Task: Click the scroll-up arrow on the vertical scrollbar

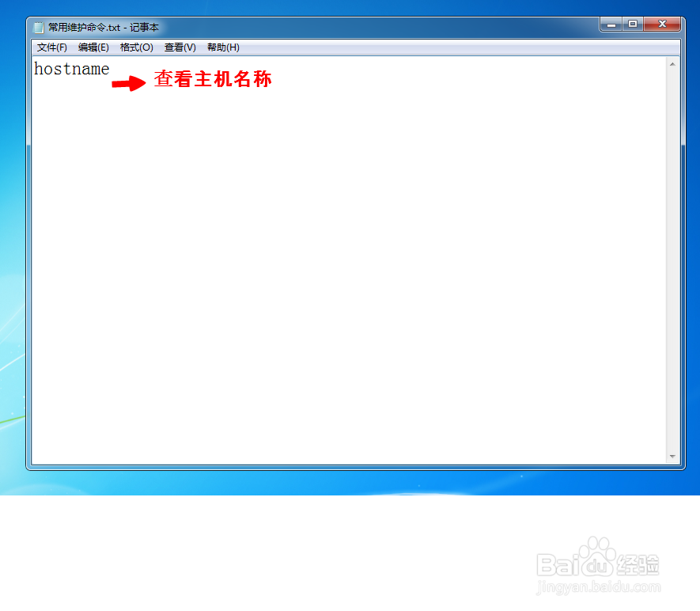Action: click(x=673, y=62)
